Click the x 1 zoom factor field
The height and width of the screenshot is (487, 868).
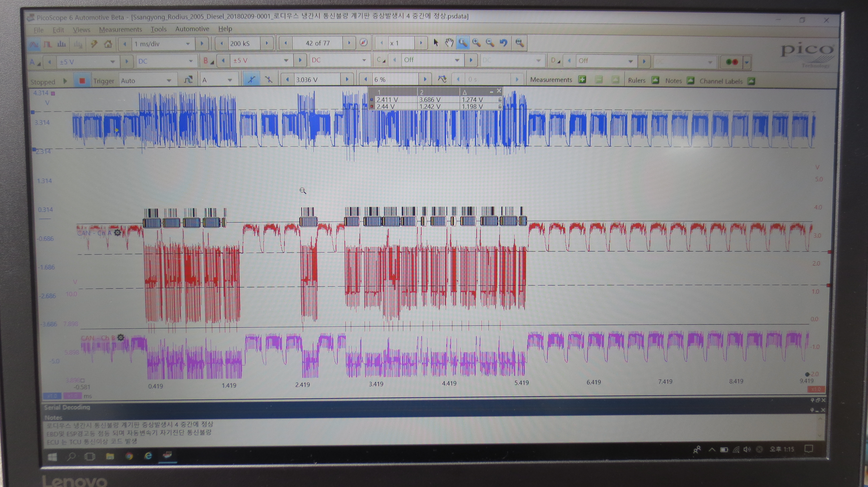coord(401,43)
